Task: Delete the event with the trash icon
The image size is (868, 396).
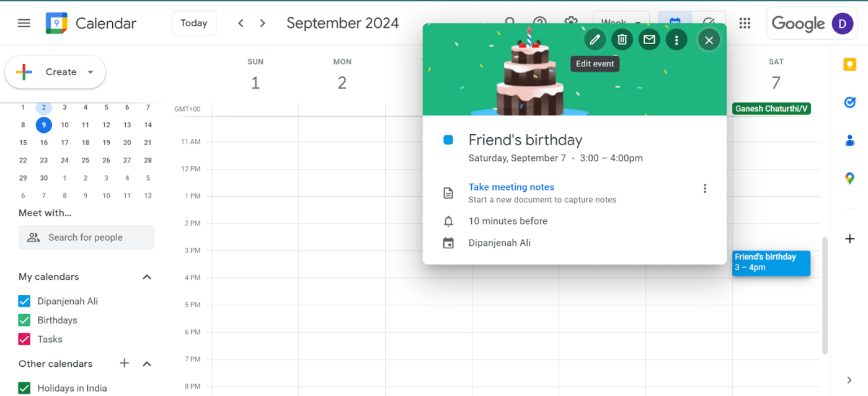Action: (622, 40)
